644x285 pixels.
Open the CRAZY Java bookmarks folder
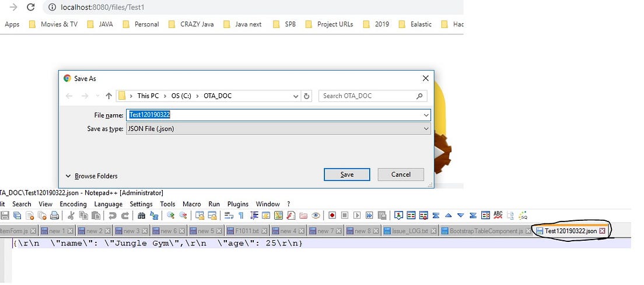(x=191, y=24)
